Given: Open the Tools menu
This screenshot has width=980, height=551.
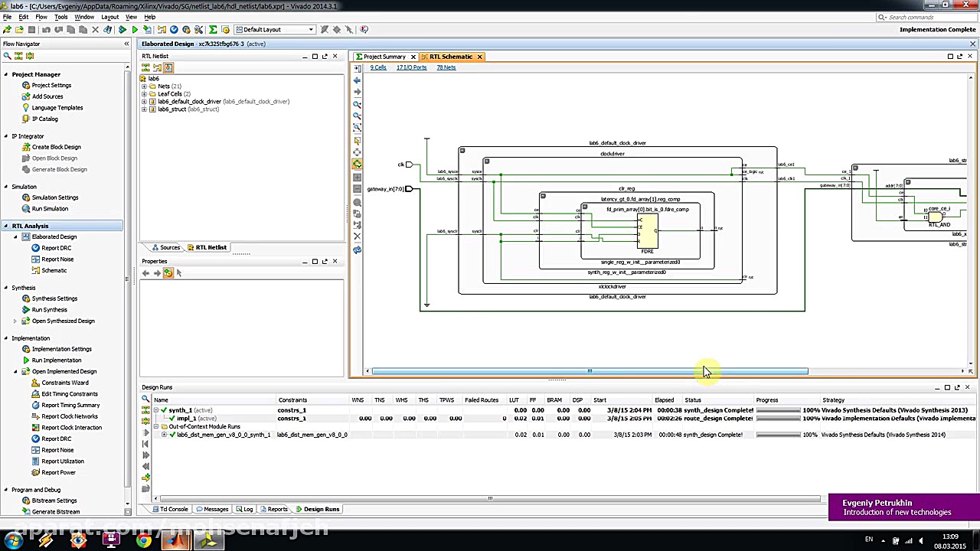Looking at the screenshot, I should coord(60,16).
